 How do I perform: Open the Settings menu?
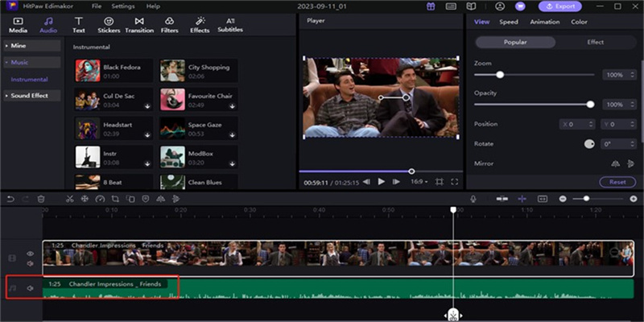click(123, 6)
